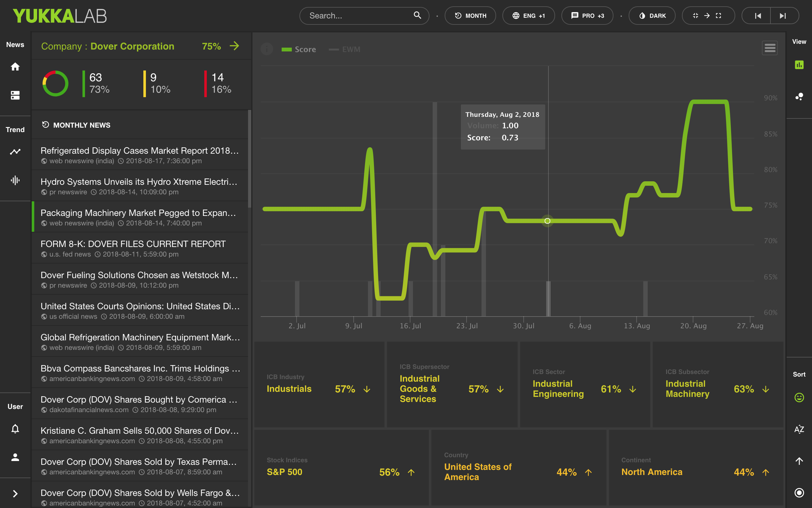Open Shares Bought by Comerica article
The height and width of the screenshot is (508, 812).
point(140,404)
